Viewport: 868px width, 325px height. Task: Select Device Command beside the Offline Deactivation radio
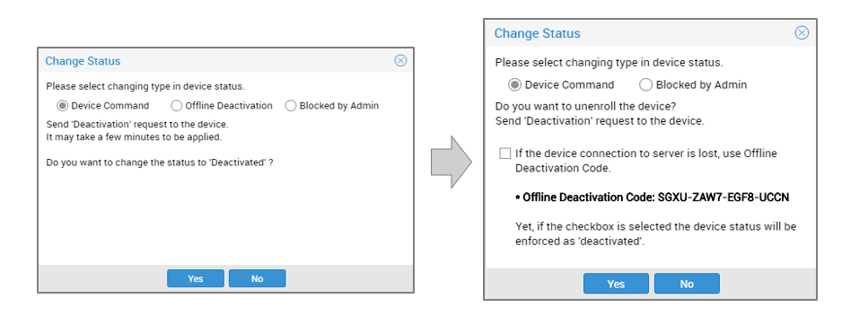click(x=103, y=106)
